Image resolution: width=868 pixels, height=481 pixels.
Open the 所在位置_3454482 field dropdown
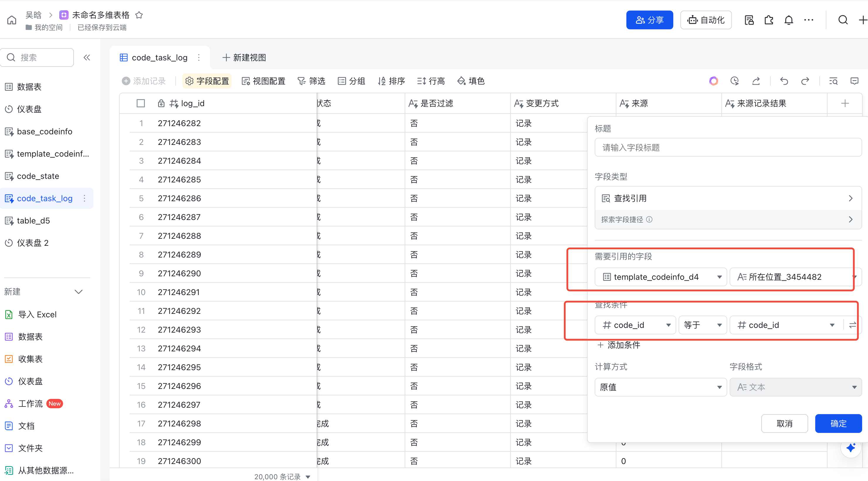[x=795, y=277]
